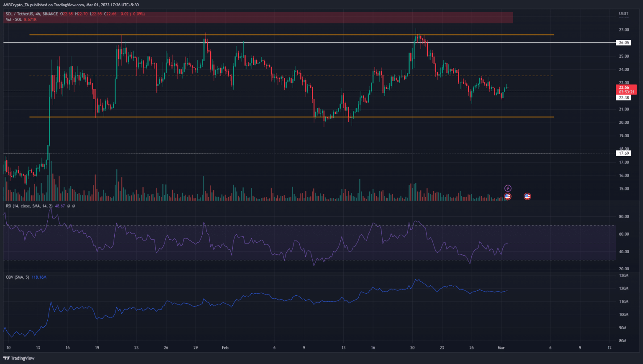Click the USDT currency label on price axis
Viewport: 643px width, 364px height.
tap(623, 14)
